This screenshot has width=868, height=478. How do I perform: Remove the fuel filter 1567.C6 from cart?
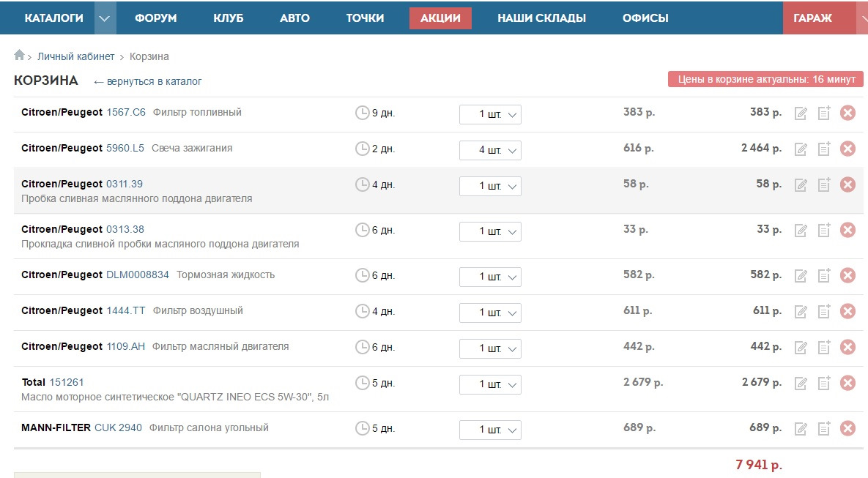tap(847, 113)
